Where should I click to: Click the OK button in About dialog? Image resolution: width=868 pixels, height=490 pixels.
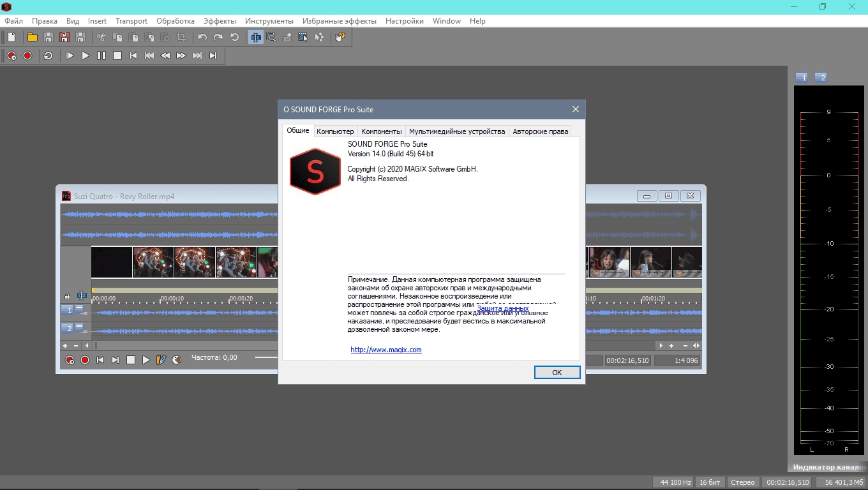click(x=557, y=373)
